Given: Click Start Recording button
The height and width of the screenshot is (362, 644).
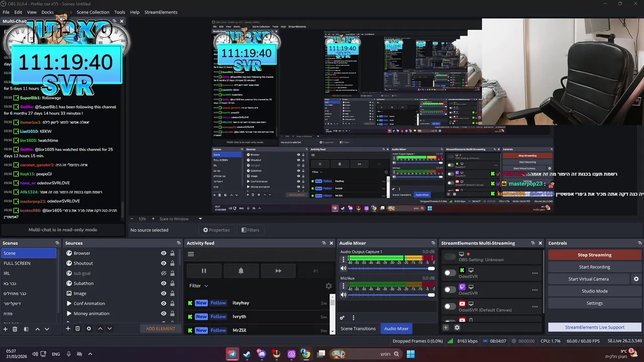Looking at the screenshot, I should (595, 267).
